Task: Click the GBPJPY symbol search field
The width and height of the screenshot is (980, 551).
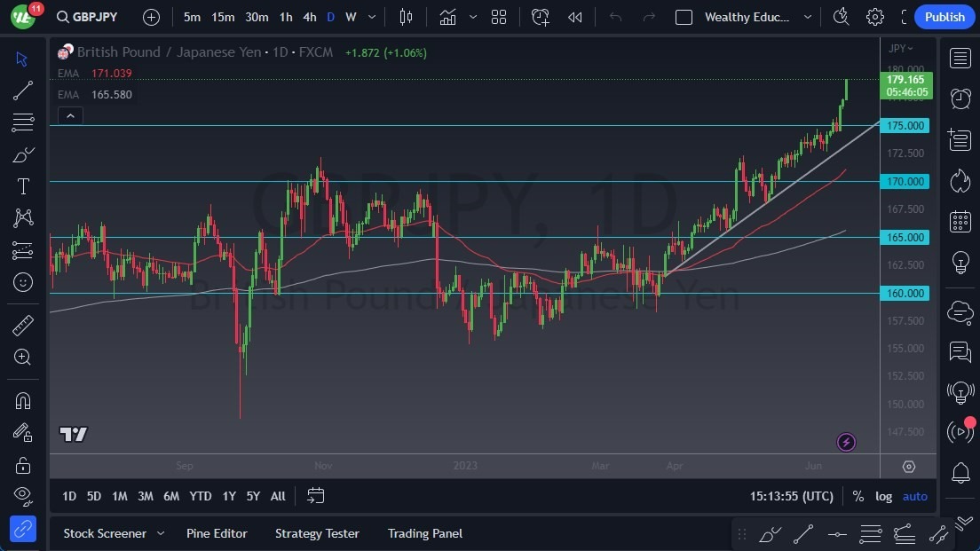Action: [86, 16]
